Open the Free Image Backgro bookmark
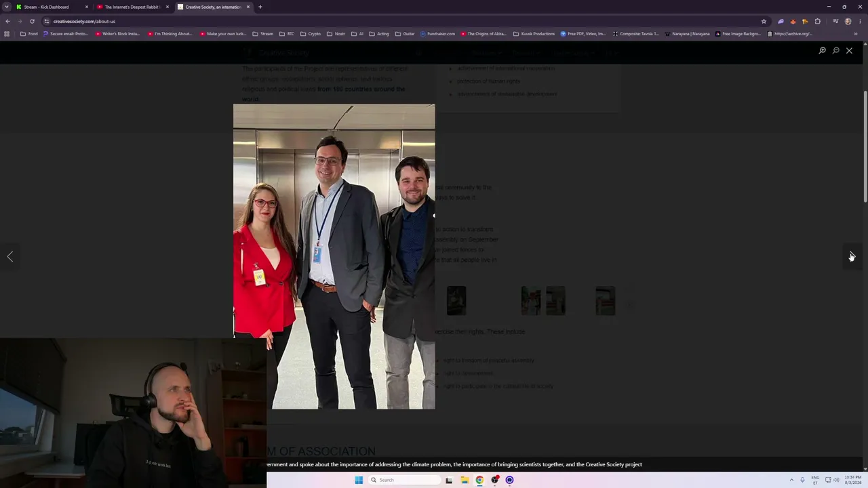Image resolution: width=868 pixels, height=488 pixels. (x=738, y=34)
